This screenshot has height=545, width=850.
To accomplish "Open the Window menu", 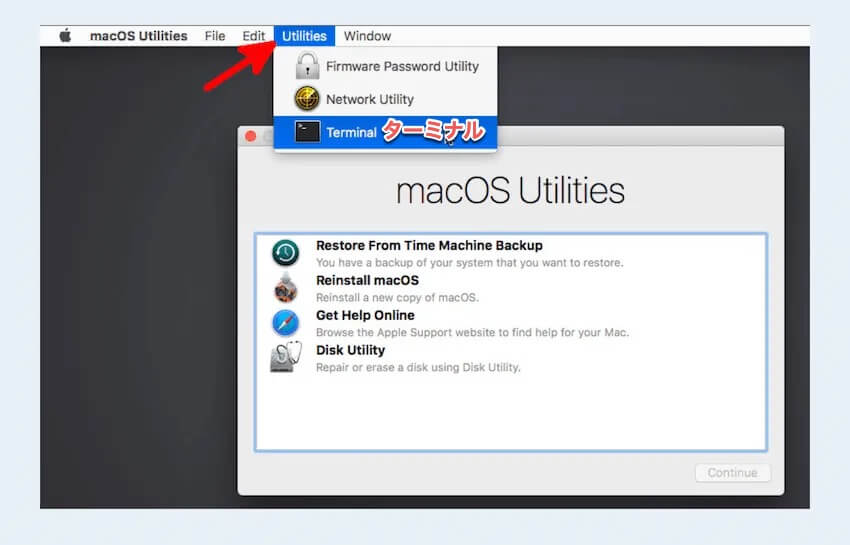I will coord(367,36).
